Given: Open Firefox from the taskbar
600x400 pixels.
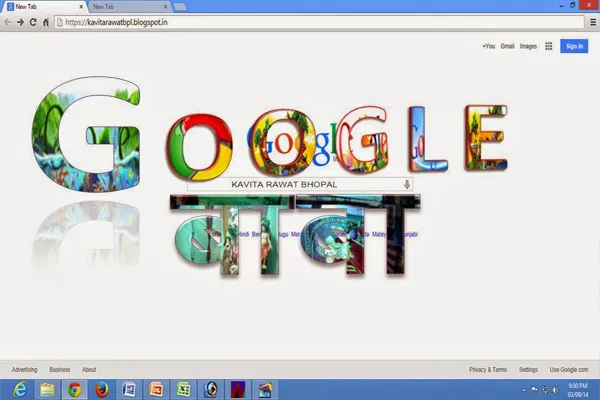Looking at the screenshot, I should click(x=101, y=390).
